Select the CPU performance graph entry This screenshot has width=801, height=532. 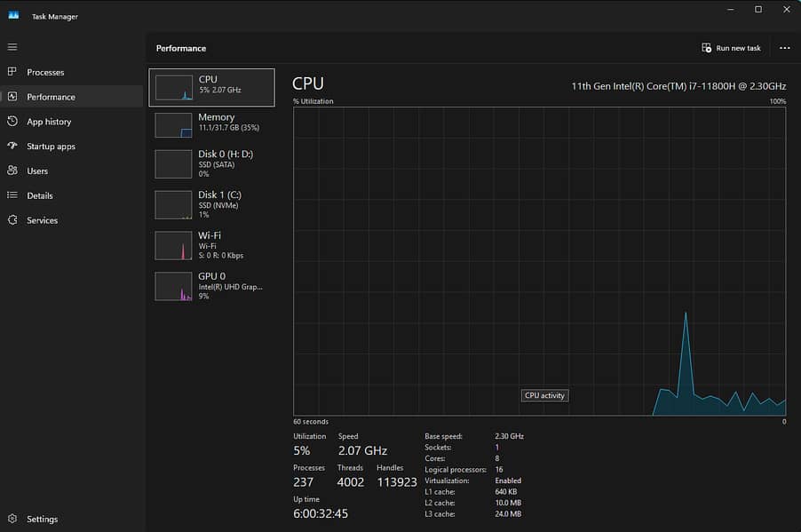point(211,87)
